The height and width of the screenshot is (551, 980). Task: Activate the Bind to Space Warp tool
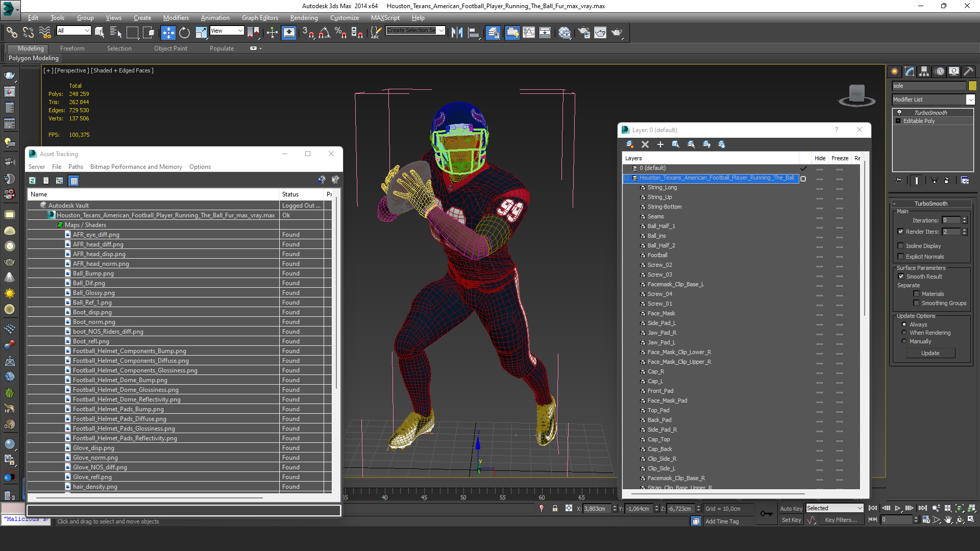[45, 33]
